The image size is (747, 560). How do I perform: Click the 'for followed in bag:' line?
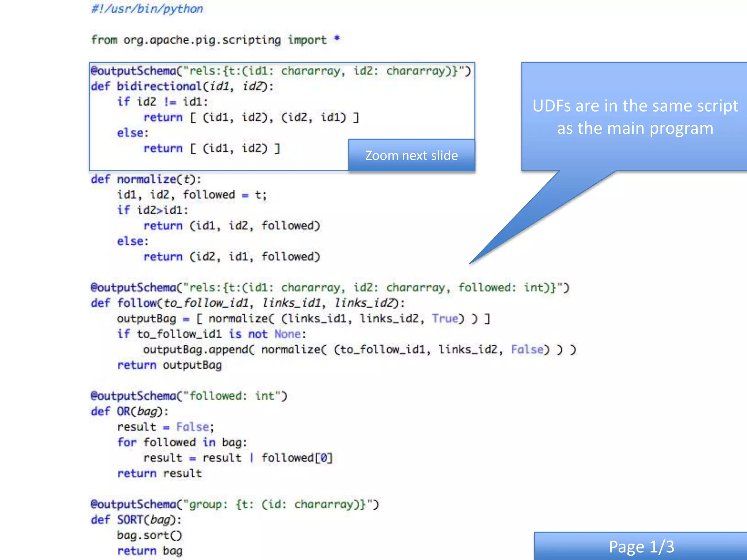[182, 443]
